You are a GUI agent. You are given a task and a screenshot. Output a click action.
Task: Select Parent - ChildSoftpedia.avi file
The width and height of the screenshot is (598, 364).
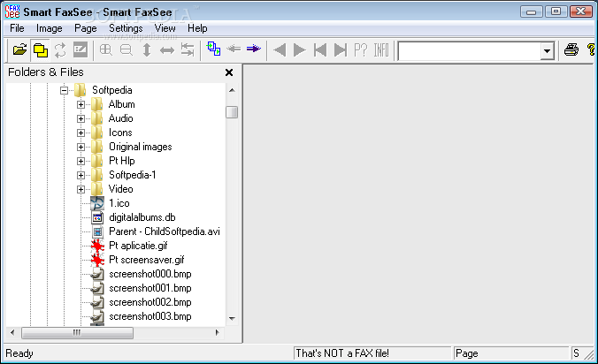click(165, 231)
